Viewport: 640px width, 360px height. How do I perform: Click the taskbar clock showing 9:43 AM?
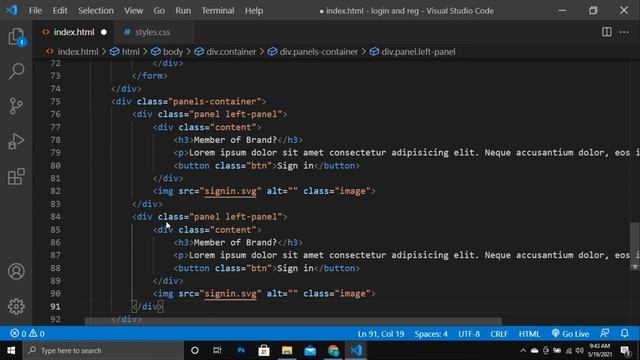click(600, 350)
